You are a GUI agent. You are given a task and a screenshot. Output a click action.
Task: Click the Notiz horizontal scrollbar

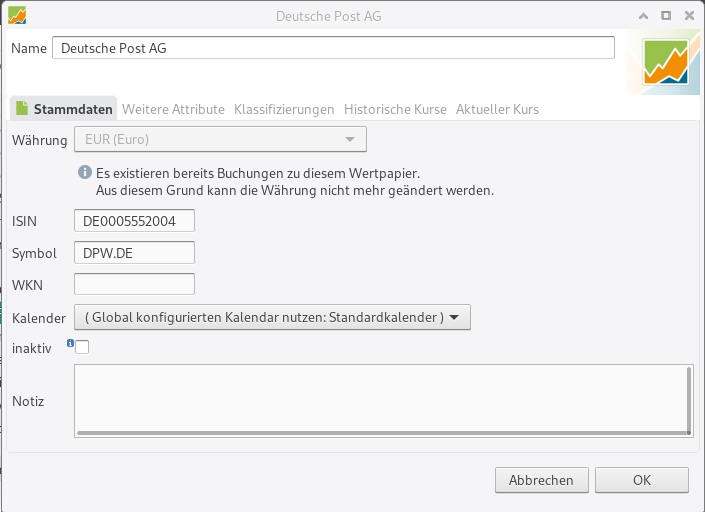click(x=383, y=433)
